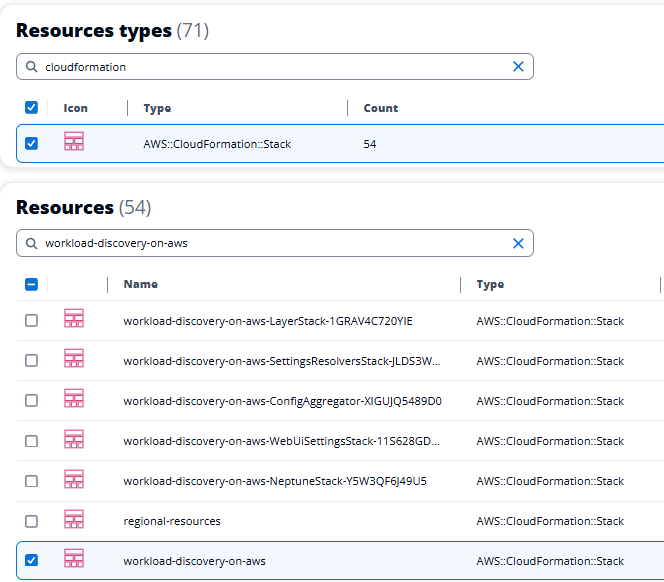Check the ConfigAggregator-XIGUJQ5489D0 resource checkbox

[x=31, y=401]
